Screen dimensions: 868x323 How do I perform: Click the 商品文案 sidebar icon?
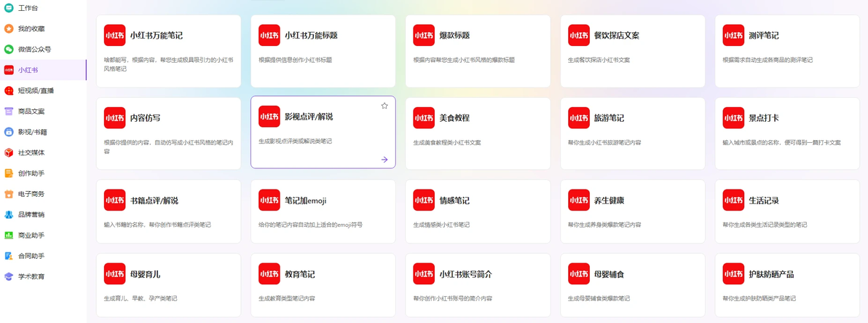tap(9, 112)
